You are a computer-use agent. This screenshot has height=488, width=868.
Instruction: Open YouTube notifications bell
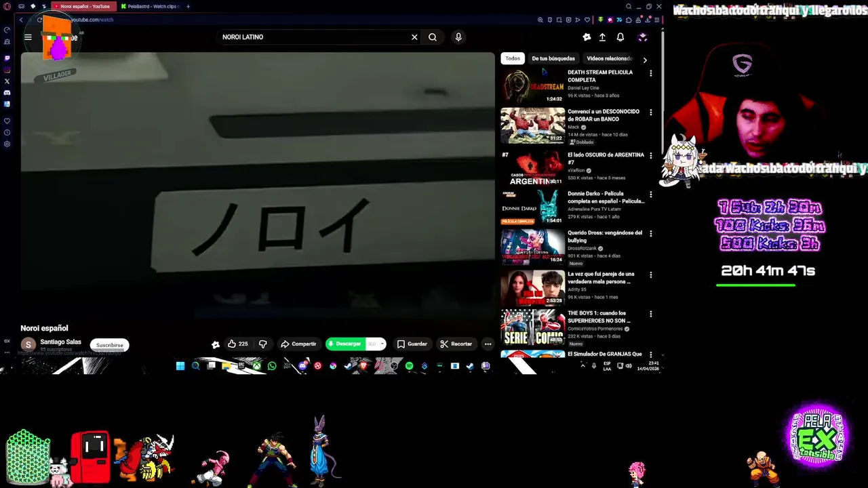[x=620, y=37]
